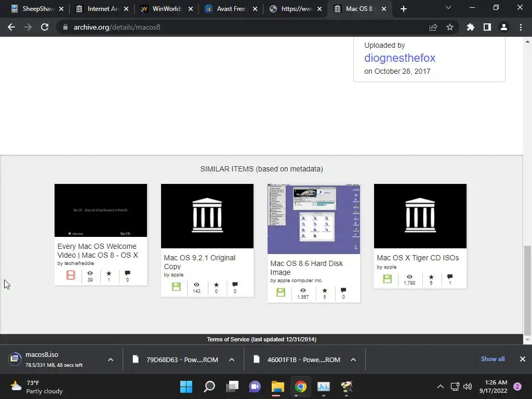Show all downloads
The width and height of the screenshot is (532, 399).
point(493,359)
